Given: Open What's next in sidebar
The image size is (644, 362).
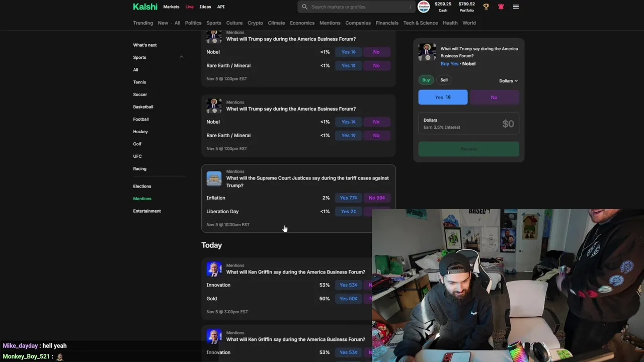Looking at the screenshot, I should point(145,45).
